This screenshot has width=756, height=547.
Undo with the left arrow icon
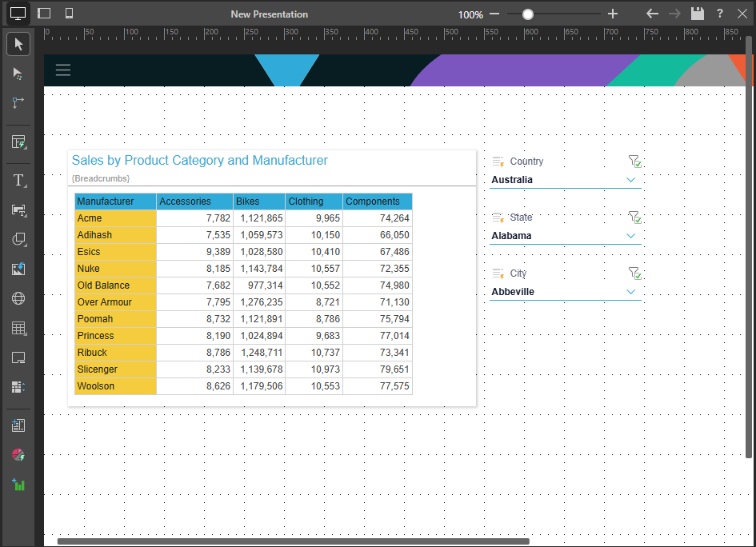click(652, 14)
